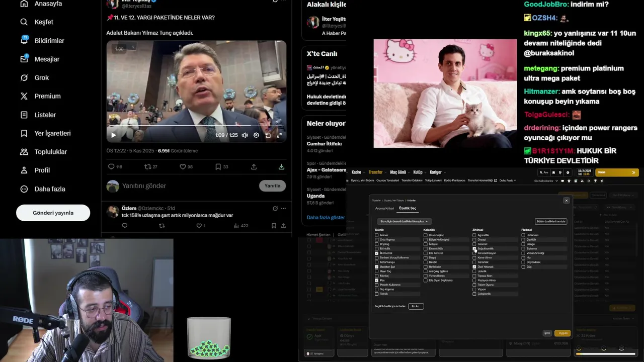Click Bütün özellikleri temizle button
This screenshot has height=362, width=644.
click(x=551, y=221)
